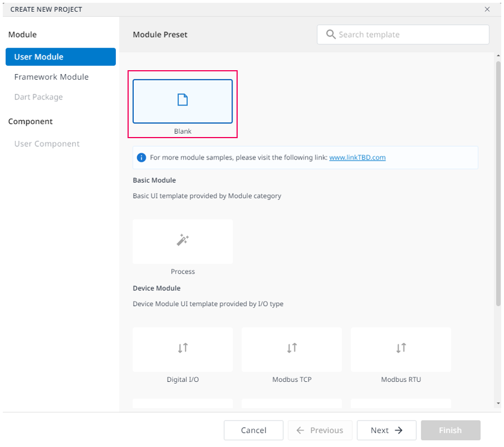Image resolution: width=504 pixels, height=447 pixels.
Task: Click the search magnifier icon
Action: (331, 34)
